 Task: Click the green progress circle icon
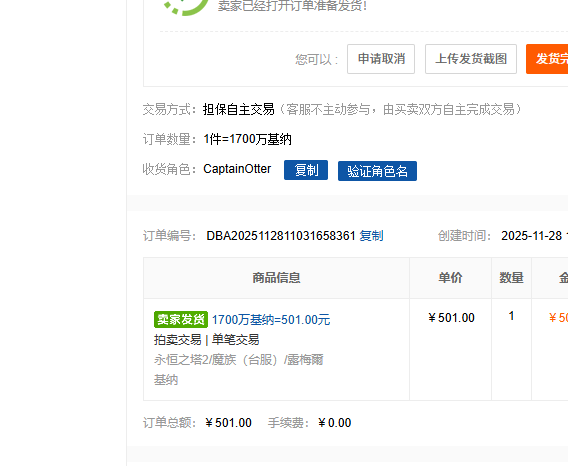point(186,7)
